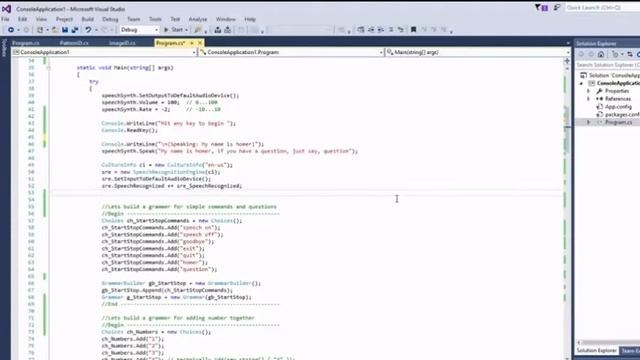Open the Help menu
The width and height of the screenshot is (640, 360).
pos(250,19)
